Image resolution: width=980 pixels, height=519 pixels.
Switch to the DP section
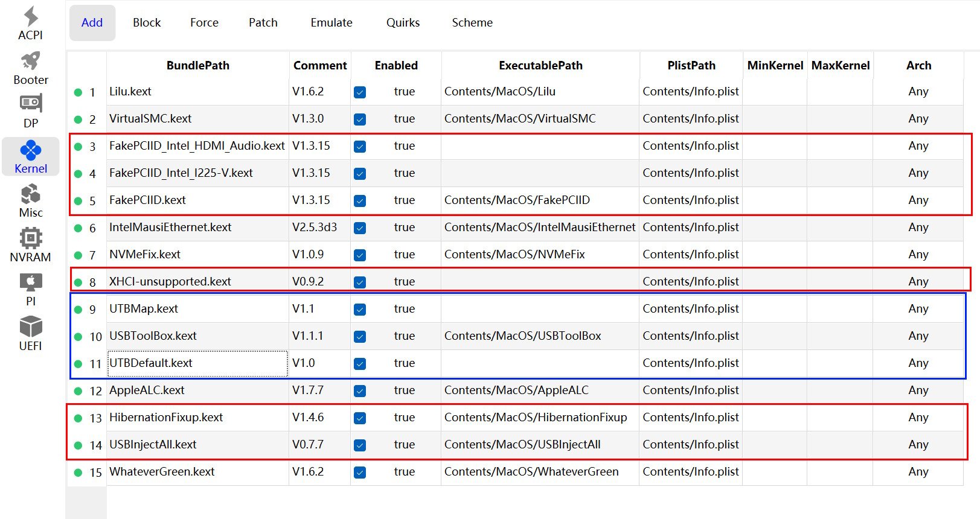coord(31,111)
